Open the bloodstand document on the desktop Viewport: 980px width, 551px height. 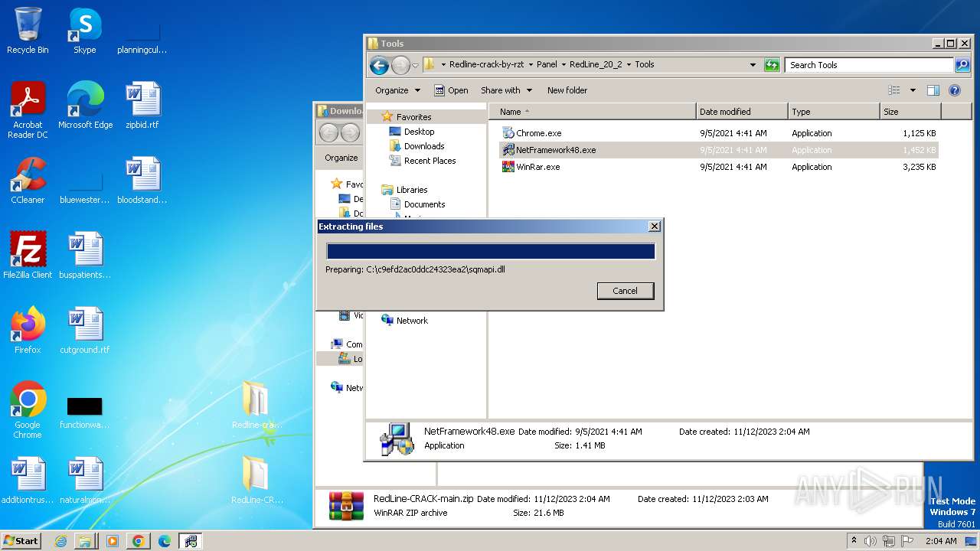point(142,181)
